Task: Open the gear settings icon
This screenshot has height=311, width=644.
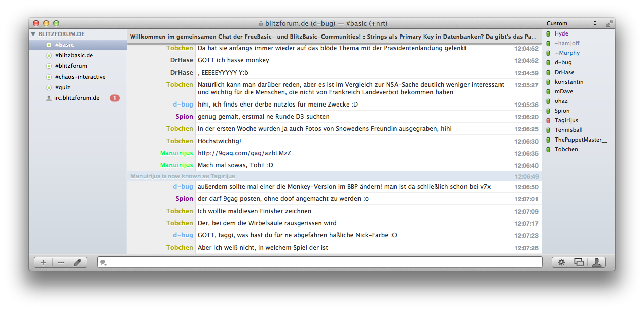Action: (x=561, y=262)
